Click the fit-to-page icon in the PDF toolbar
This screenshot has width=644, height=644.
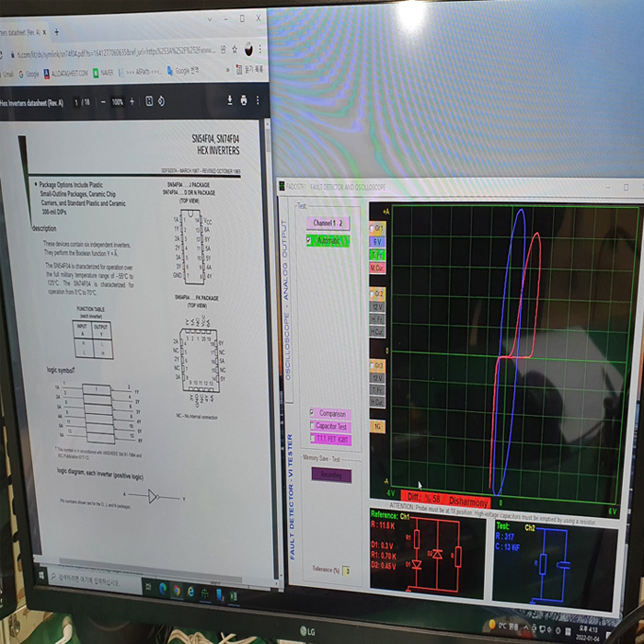tap(149, 101)
